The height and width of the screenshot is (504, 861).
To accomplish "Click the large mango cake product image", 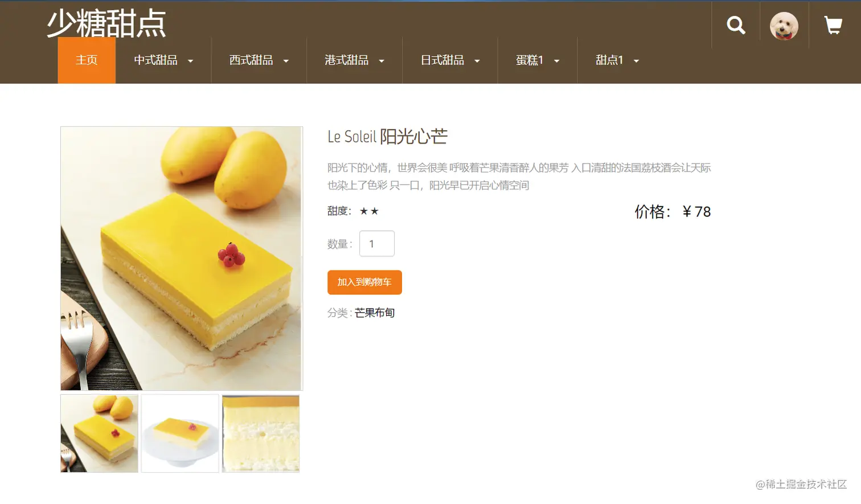I will [182, 259].
